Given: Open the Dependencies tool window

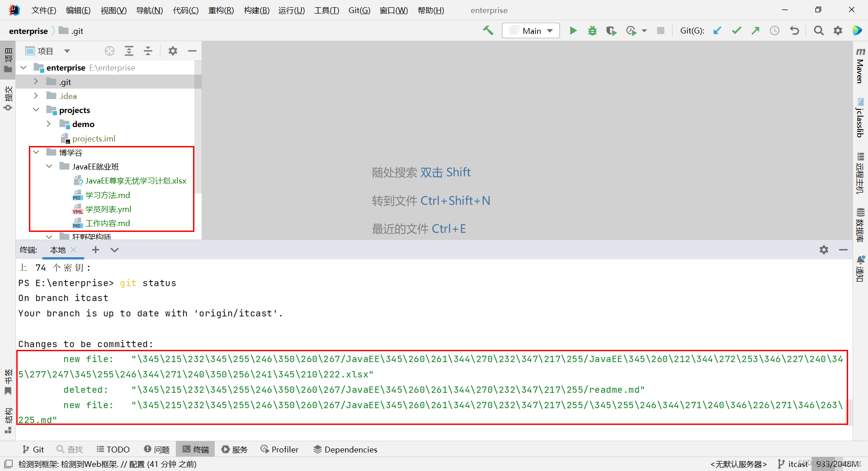Looking at the screenshot, I should [345, 449].
